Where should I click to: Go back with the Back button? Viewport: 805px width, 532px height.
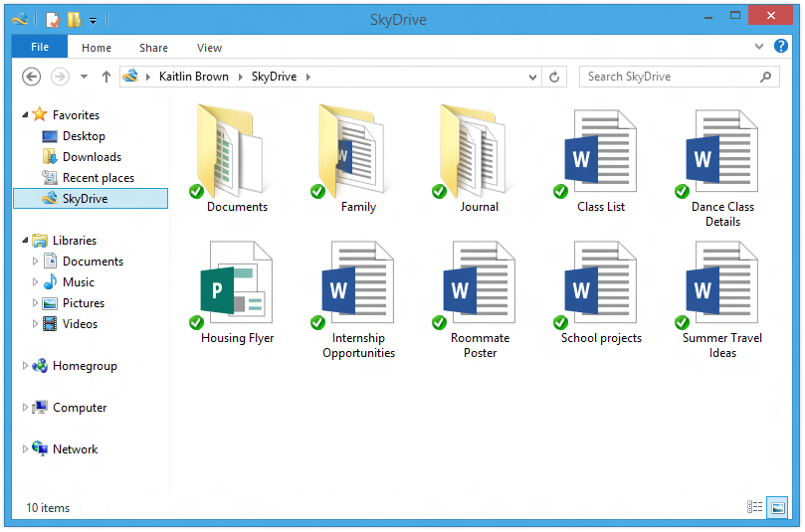tap(31, 77)
